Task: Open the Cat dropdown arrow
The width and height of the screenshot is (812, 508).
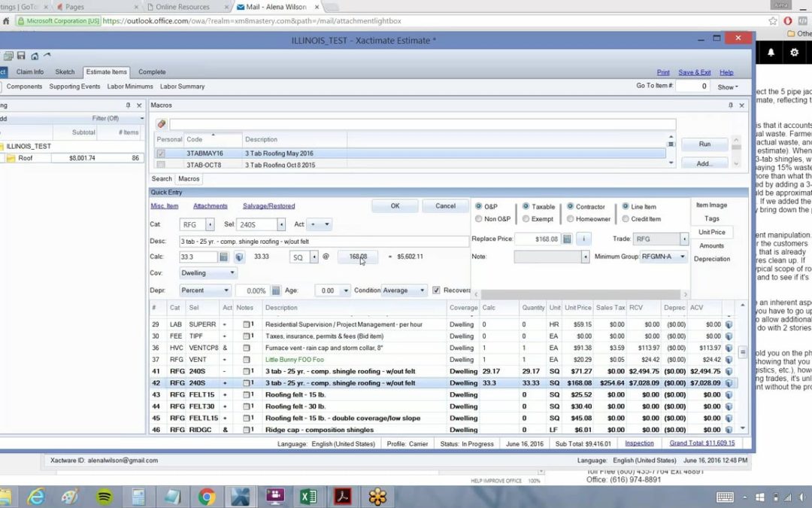Action: point(210,224)
